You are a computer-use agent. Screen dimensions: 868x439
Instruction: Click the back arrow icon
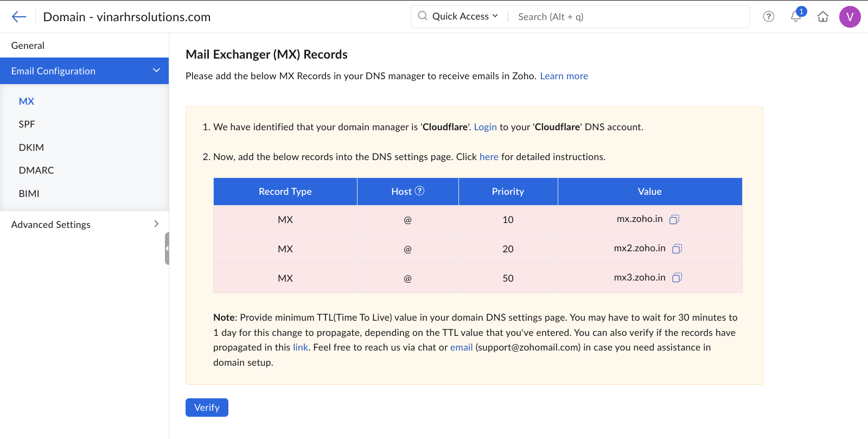(x=19, y=17)
